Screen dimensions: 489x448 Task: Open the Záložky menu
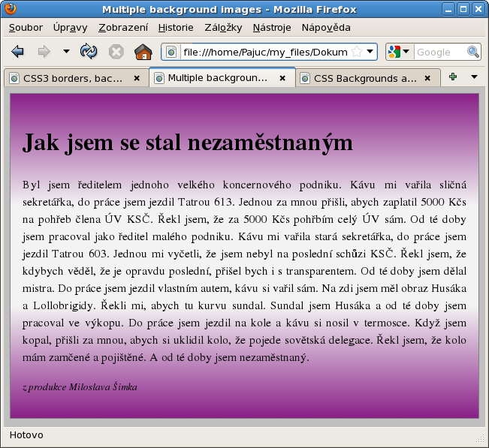223,28
